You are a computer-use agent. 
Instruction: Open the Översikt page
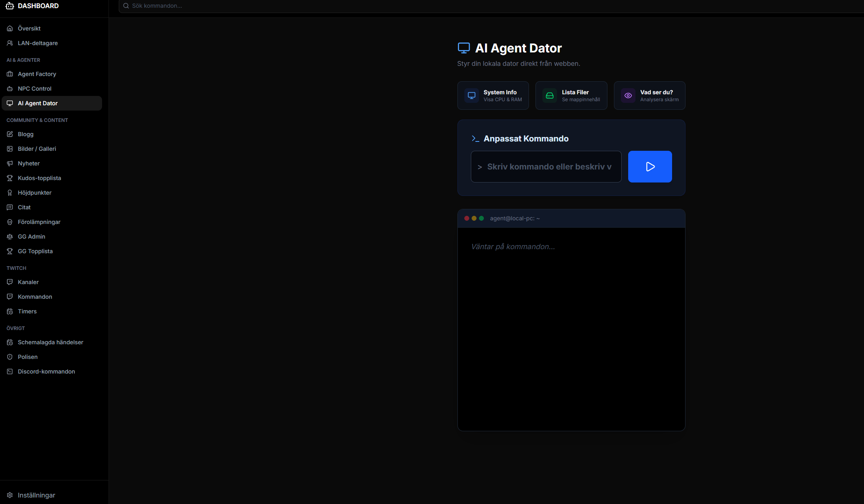[x=52, y=28]
